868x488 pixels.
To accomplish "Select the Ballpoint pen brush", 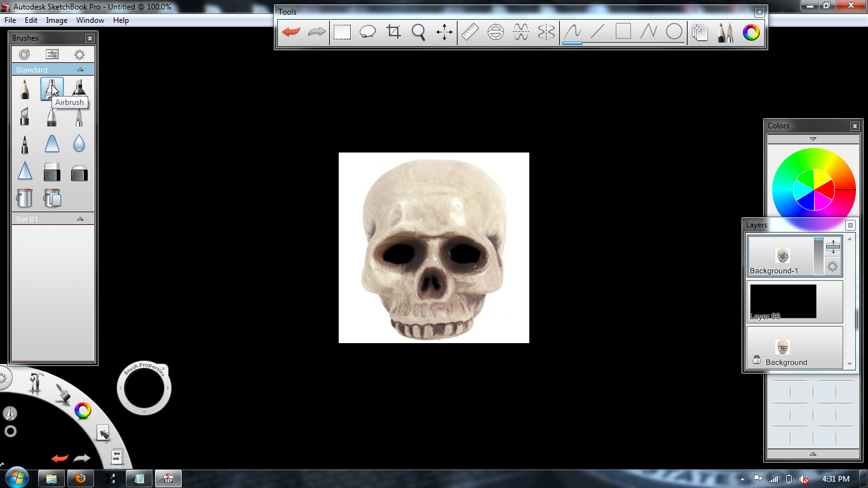I will point(52,116).
